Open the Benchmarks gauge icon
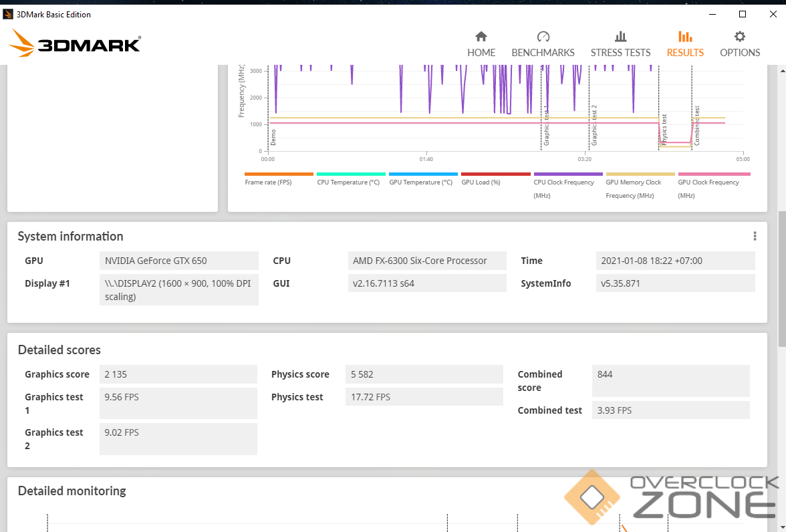The width and height of the screenshot is (786, 532). (543, 37)
